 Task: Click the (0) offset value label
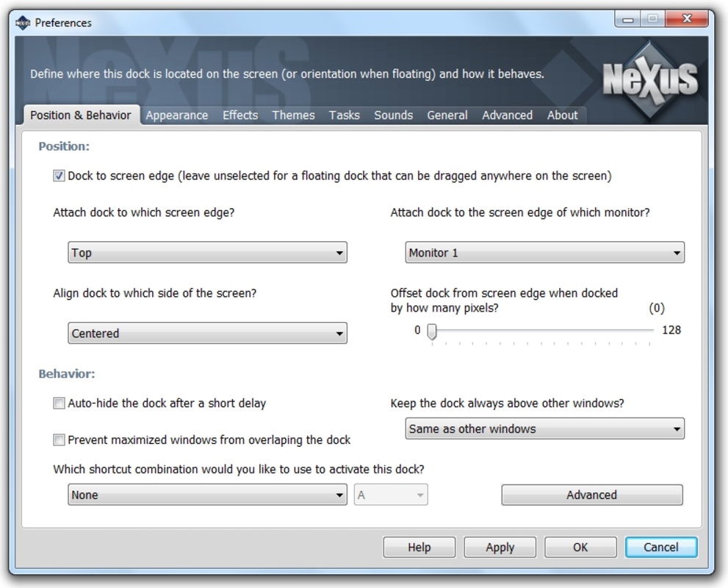coord(657,308)
